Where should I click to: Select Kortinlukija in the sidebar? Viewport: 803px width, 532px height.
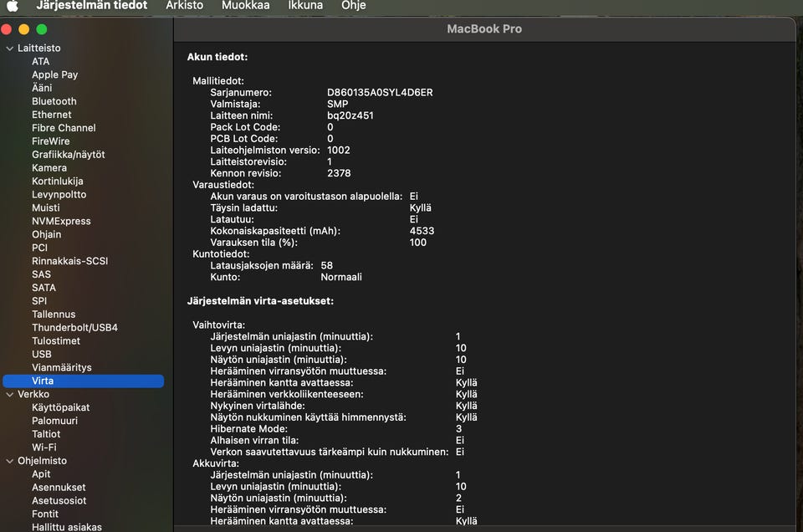pyautogui.click(x=58, y=182)
